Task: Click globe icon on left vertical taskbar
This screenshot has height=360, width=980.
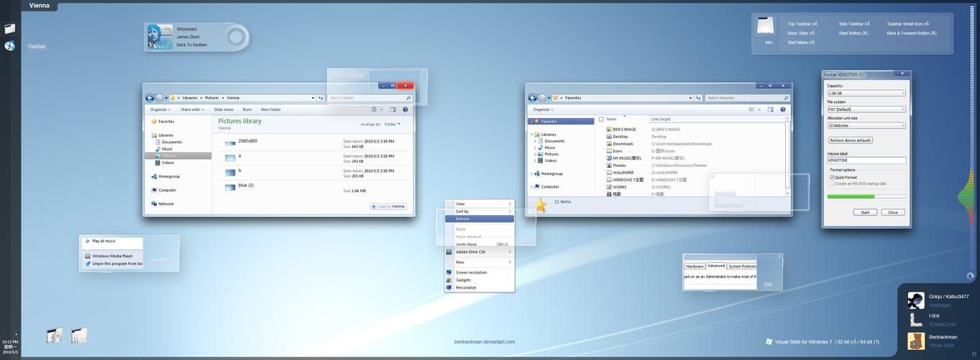Action: [x=9, y=46]
